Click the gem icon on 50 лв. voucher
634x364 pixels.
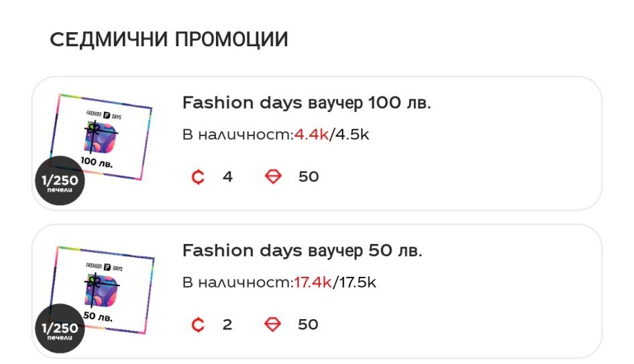pyautogui.click(x=274, y=325)
